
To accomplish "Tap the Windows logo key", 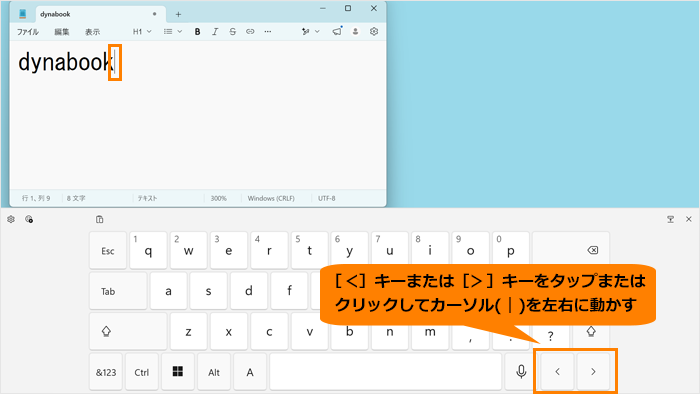I will click(178, 372).
